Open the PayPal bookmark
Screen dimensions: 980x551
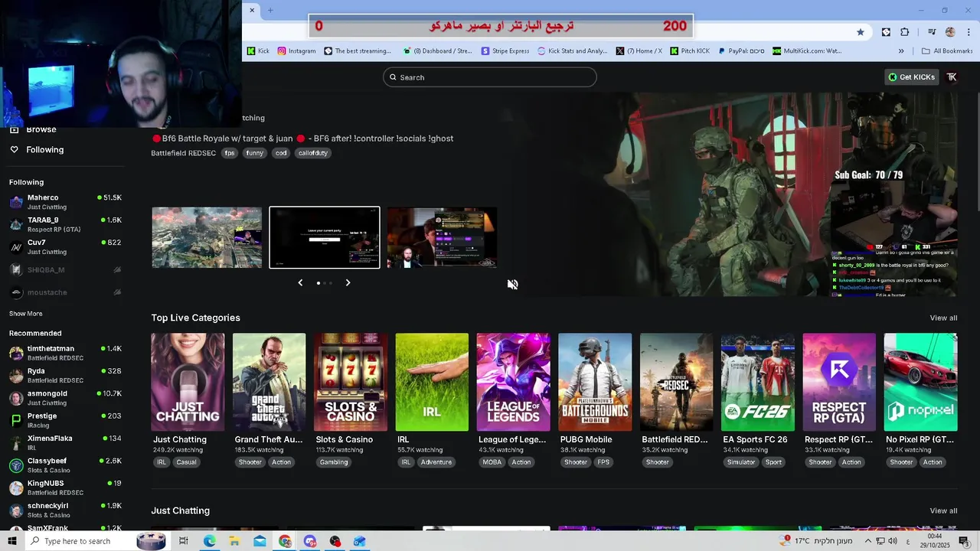tap(741, 51)
